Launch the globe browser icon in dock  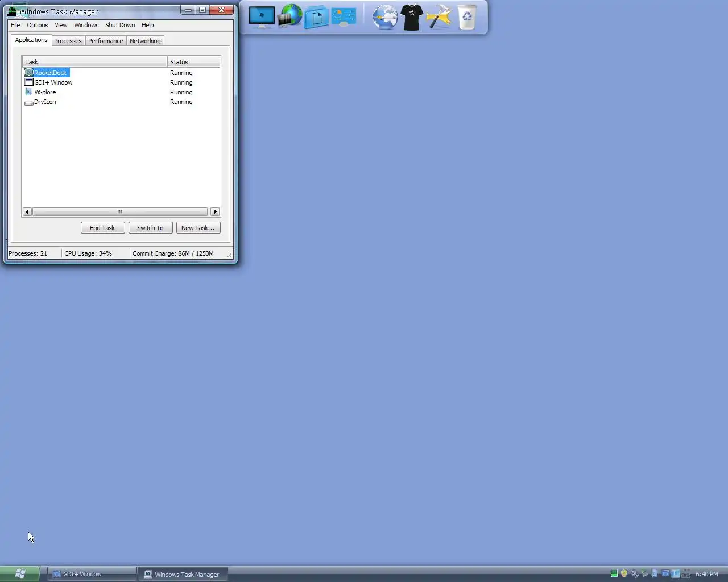pyautogui.click(x=385, y=17)
